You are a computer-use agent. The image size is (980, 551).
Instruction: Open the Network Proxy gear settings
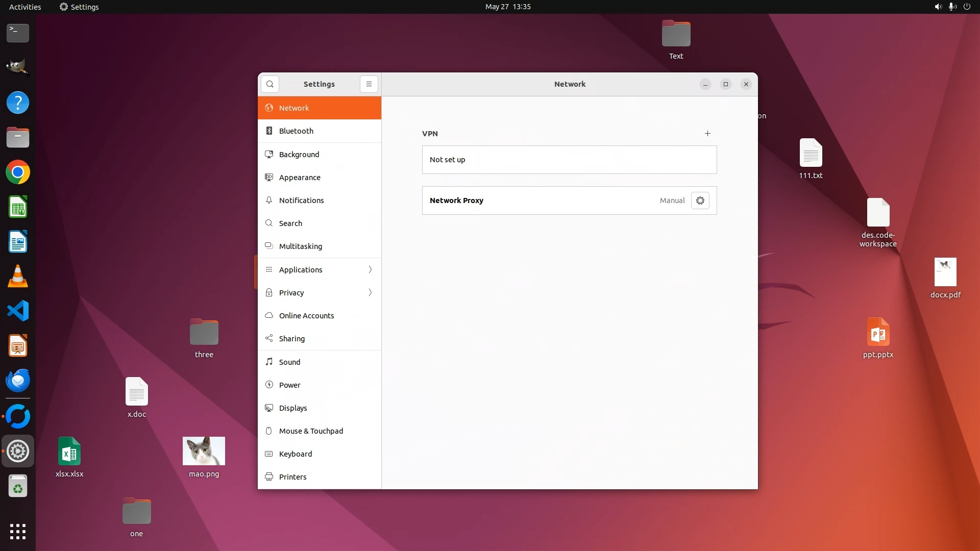click(x=700, y=201)
